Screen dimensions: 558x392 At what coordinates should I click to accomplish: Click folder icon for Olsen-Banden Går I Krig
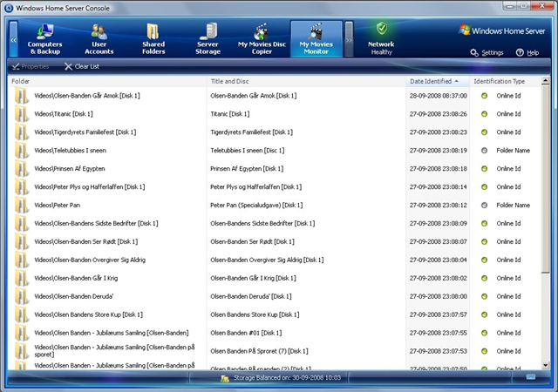21,278
